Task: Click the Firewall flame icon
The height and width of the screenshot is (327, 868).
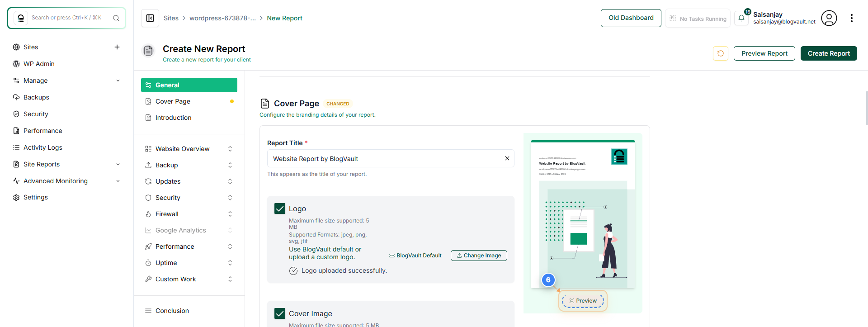Action: (148, 214)
